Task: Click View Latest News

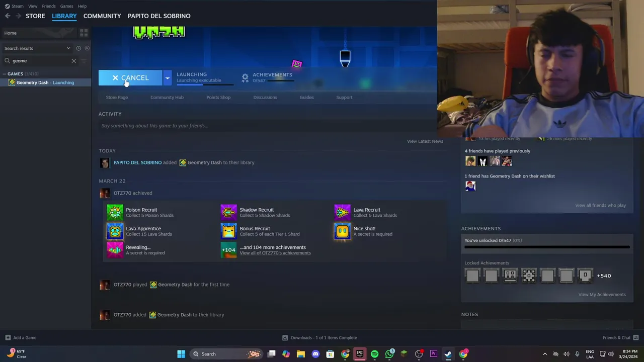Action: tap(425, 141)
